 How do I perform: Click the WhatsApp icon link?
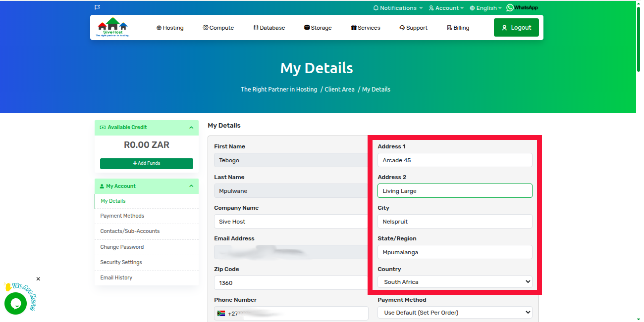pos(522,8)
